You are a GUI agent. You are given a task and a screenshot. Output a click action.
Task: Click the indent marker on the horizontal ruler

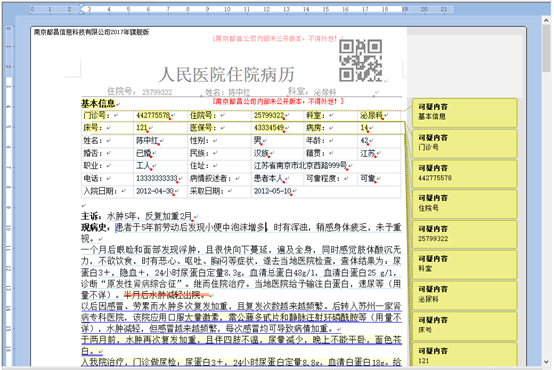pos(82,9)
